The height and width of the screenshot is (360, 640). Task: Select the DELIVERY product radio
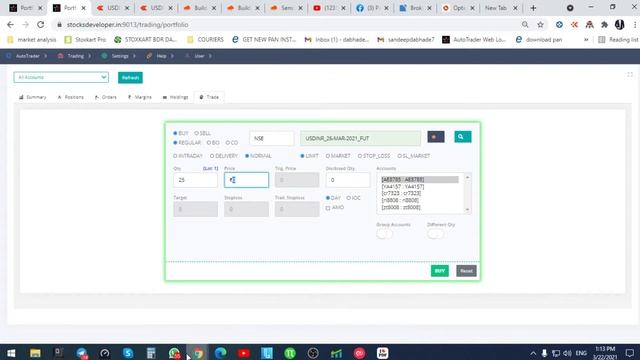pyautogui.click(x=212, y=156)
